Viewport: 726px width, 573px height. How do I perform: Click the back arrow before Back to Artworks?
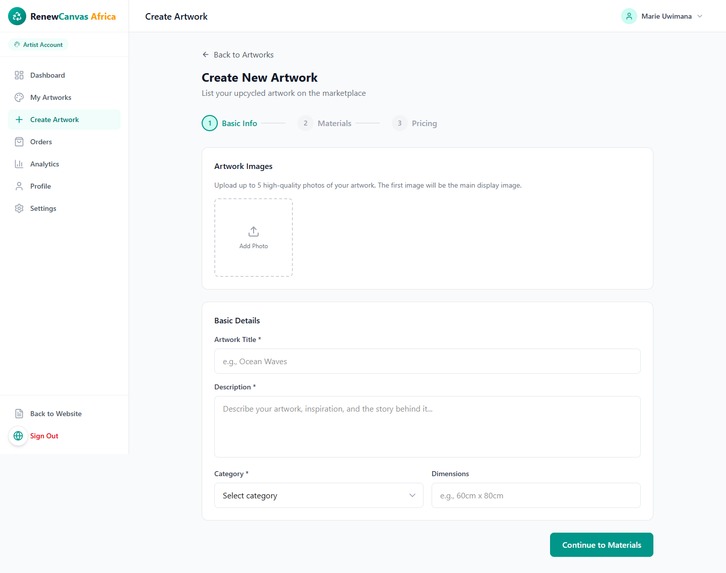click(x=206, y=55)
